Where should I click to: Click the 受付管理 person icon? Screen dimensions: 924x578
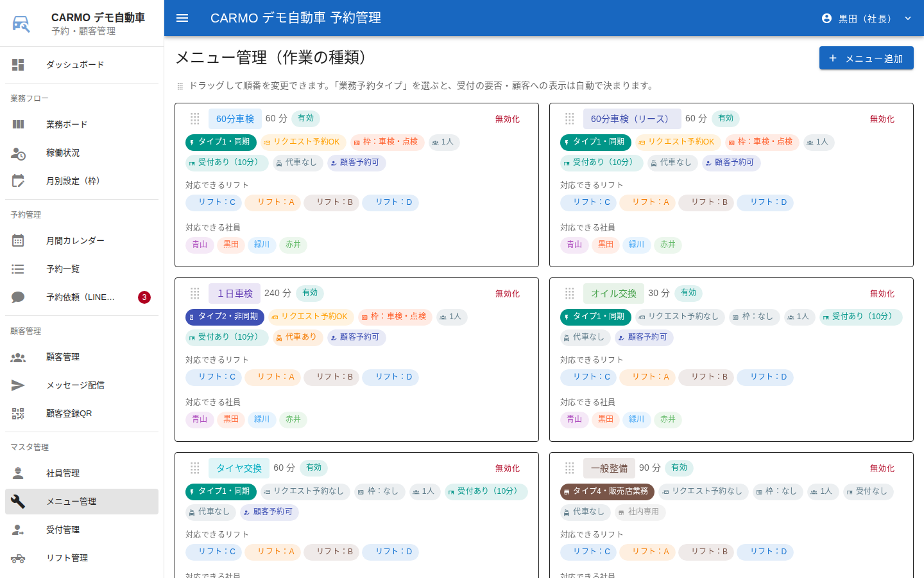click(x=18, y=530)
